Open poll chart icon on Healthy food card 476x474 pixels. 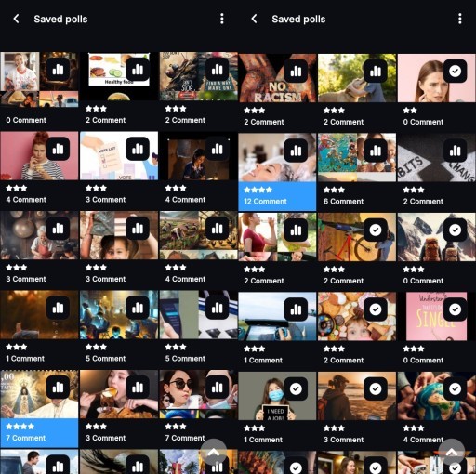pyautogui.click(x=138, y=70)
